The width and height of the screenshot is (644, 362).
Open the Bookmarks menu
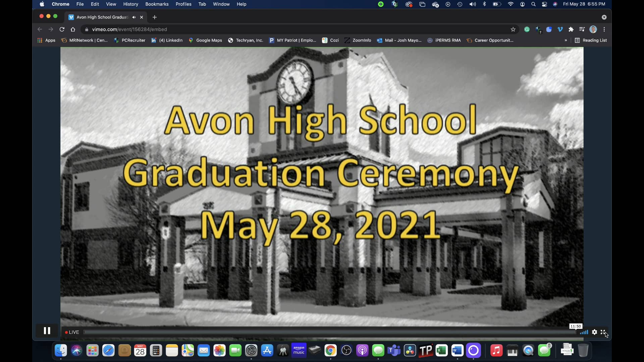coord(157,4)
